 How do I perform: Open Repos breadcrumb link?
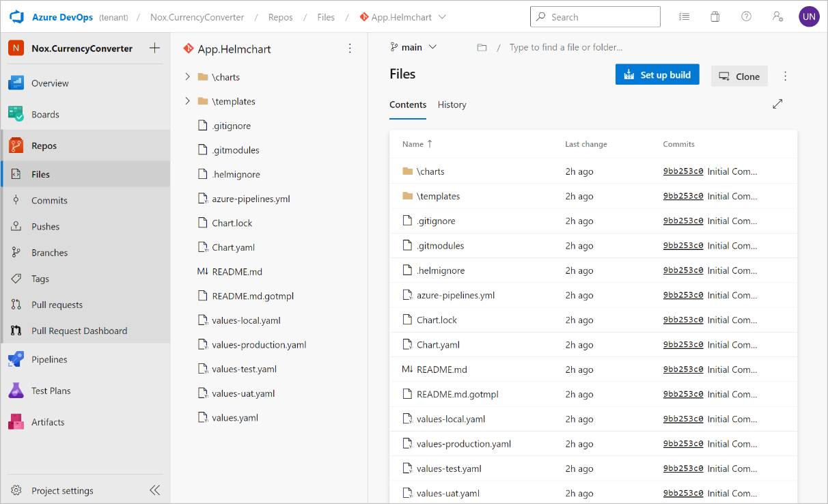point(281,17)
